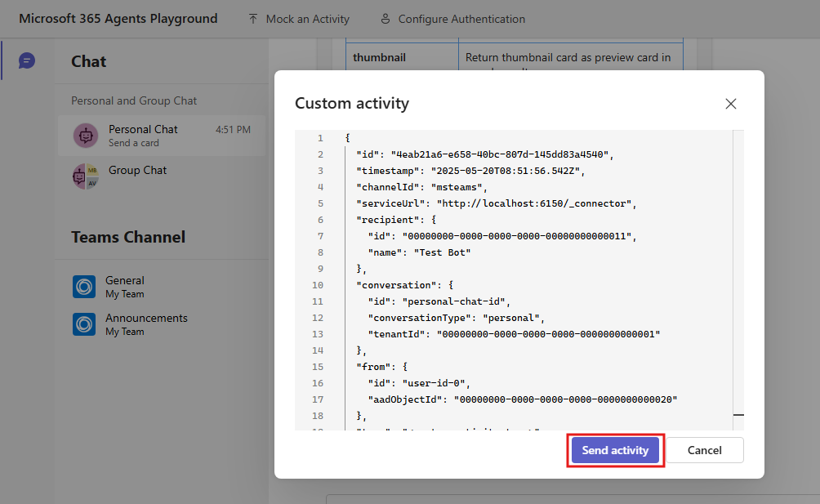Image resolution: width=820 pixels, height=504 pixels.
Task: Cancel the Custom activity dialog
Action: [x=704, y=450]
